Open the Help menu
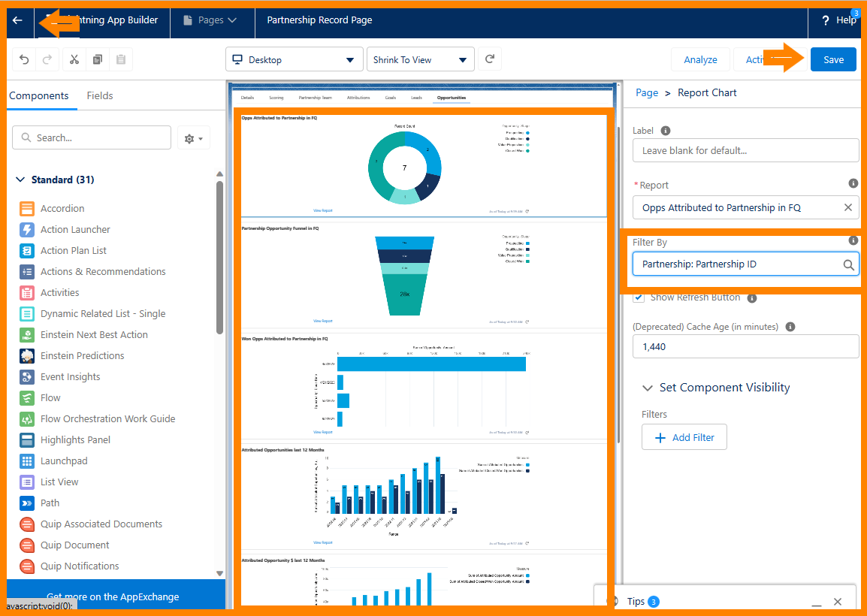Image resolution: width=867 pixels, height=616 pixels. pyautogui.click(x=840, y=20)
